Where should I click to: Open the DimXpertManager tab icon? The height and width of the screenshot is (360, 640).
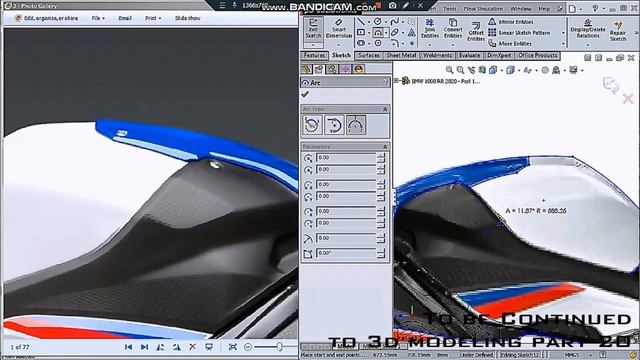click(345, 69)
